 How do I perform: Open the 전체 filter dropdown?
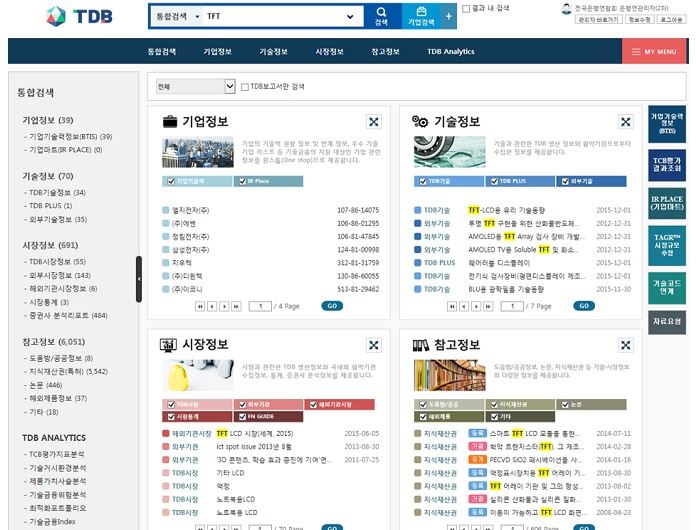coord(194,87)
